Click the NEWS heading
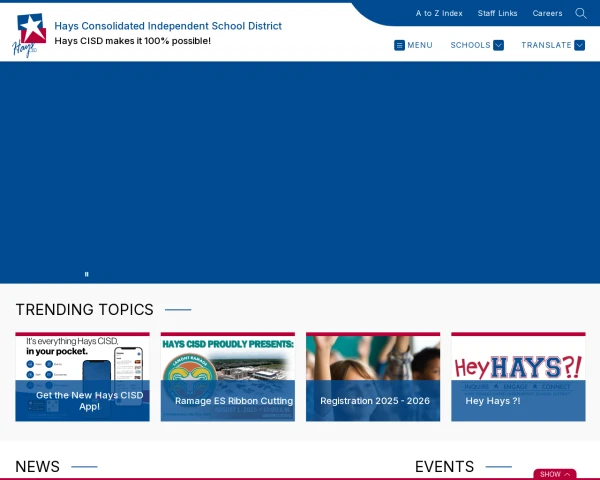The height and width of the screenshot is (480, 600). tap(38, 467)
